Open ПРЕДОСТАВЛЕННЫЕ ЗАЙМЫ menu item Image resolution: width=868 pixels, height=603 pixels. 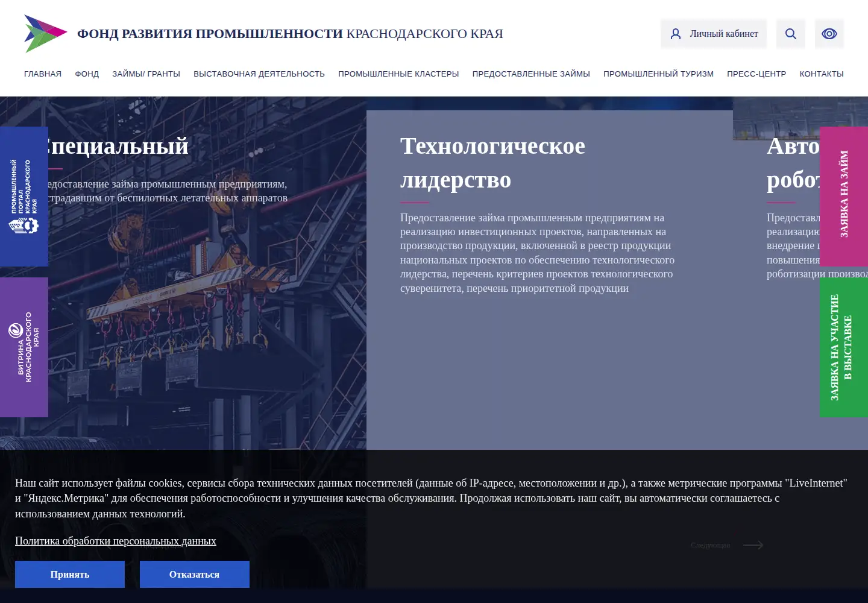[531, 74]
